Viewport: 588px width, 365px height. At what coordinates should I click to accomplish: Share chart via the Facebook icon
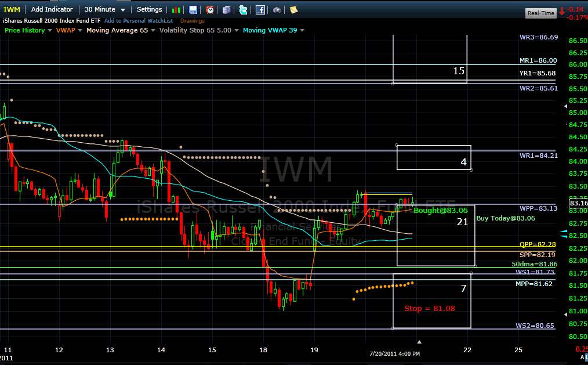point(260,10)
